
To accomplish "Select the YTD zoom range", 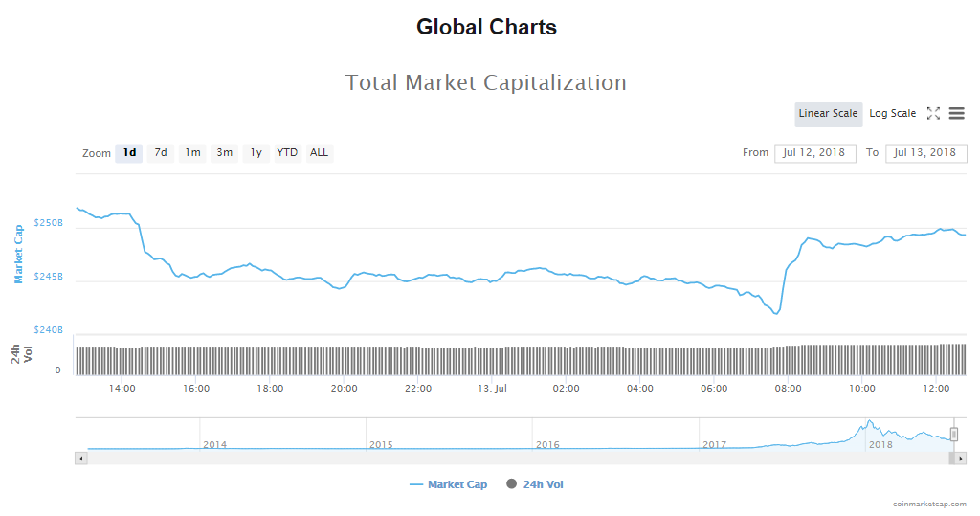I will point(287,153).
